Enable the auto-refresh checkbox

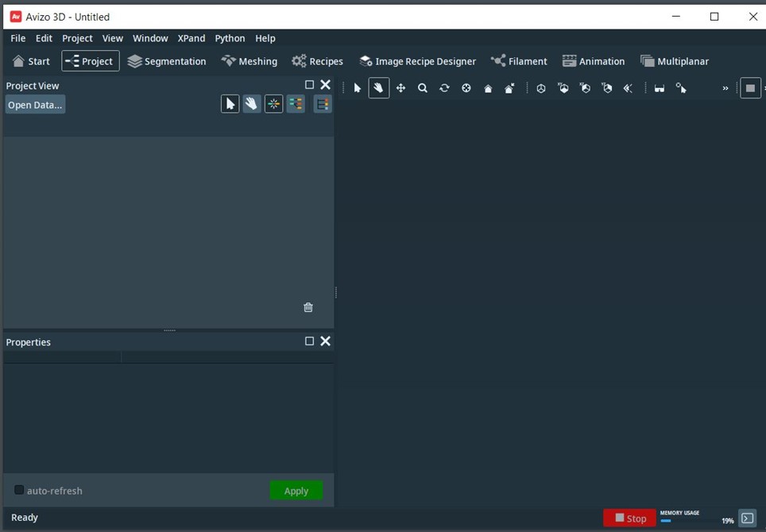19,490
